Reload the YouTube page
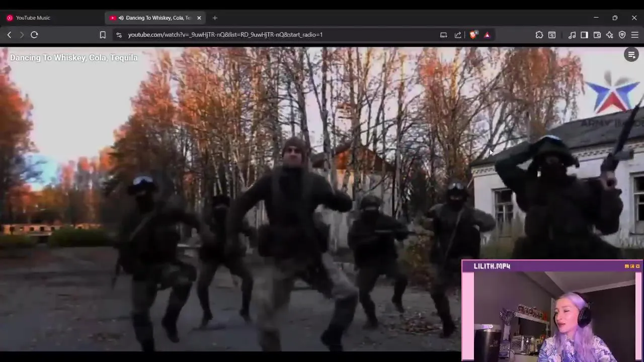Image resolution: width=644 pixels, height=362 pixels. click(34, 35)
